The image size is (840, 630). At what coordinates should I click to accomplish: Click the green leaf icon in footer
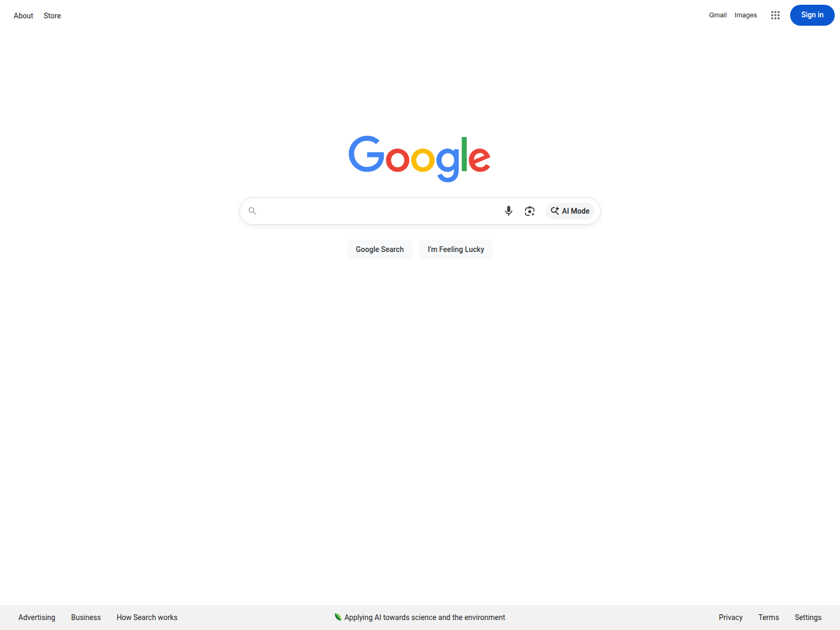click(338, 617)
